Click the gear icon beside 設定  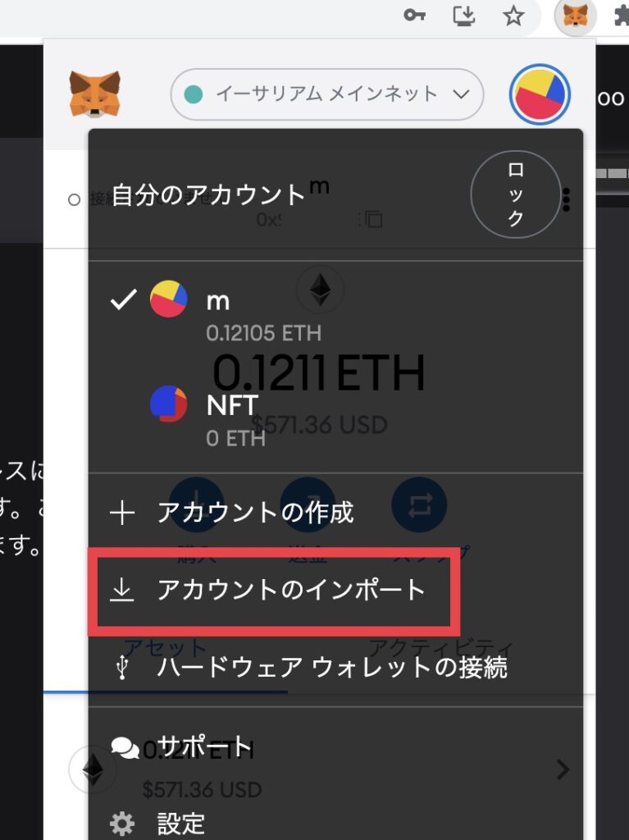tap(122, 824)
